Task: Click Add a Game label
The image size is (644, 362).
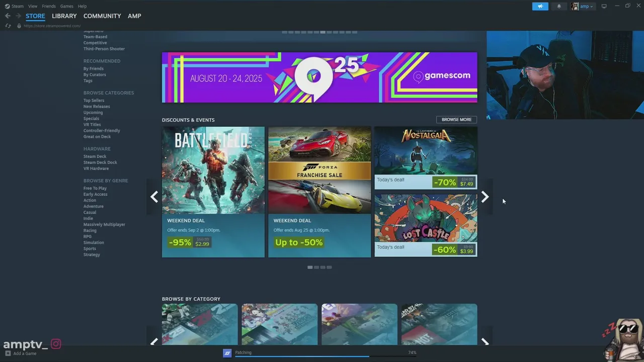Action: click(25, 353)
